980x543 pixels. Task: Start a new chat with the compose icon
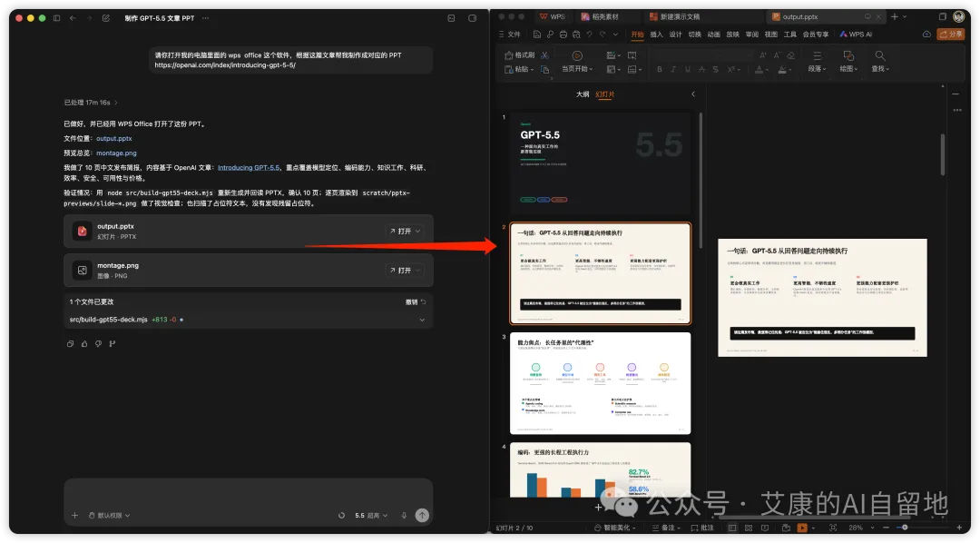(106, 18)
